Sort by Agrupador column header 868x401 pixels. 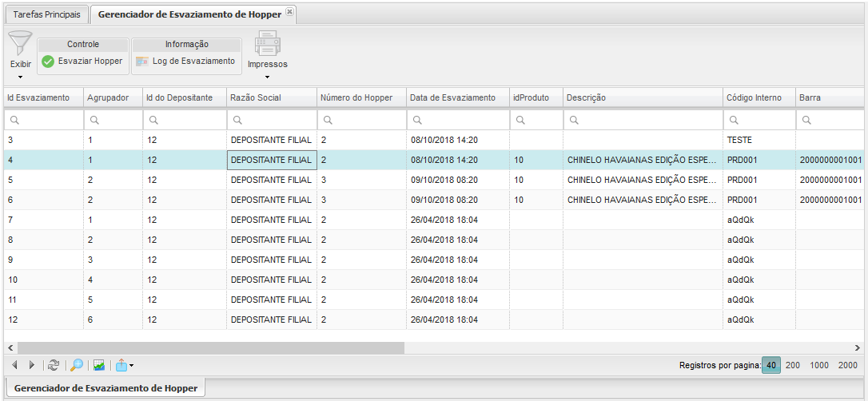coord(113,97)
